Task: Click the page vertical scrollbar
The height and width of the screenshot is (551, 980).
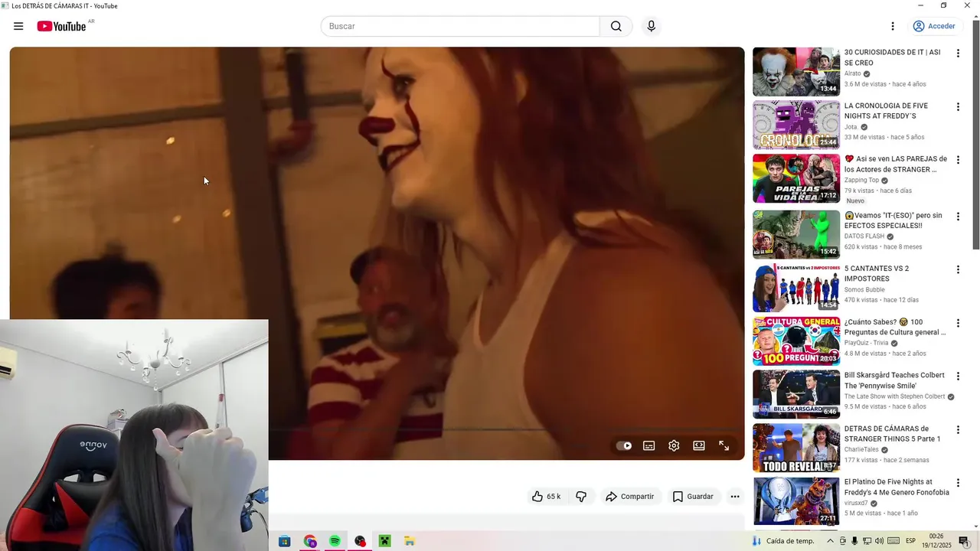Action: (975, 134)
